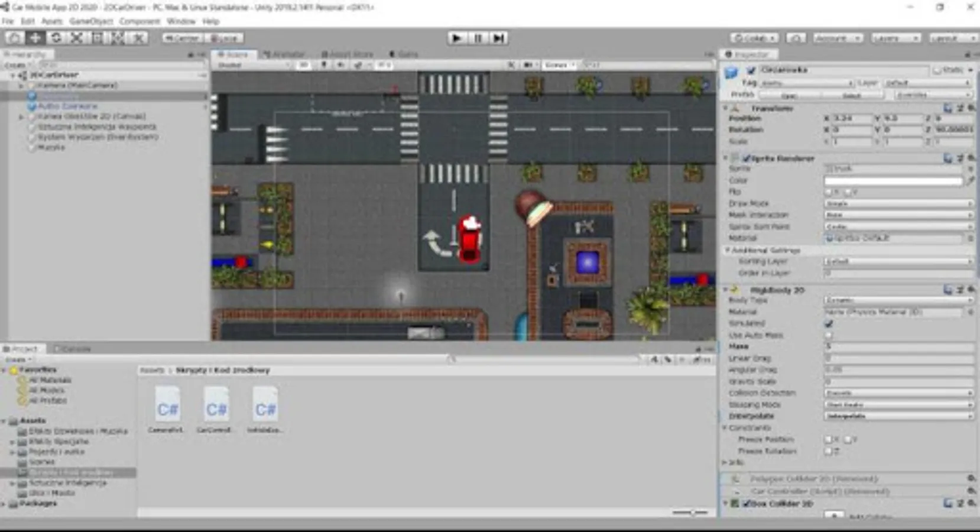The image size is (980, 532).
Task: Open the GameObject menu
Action: pyautogui.click(x=91, y=21)
